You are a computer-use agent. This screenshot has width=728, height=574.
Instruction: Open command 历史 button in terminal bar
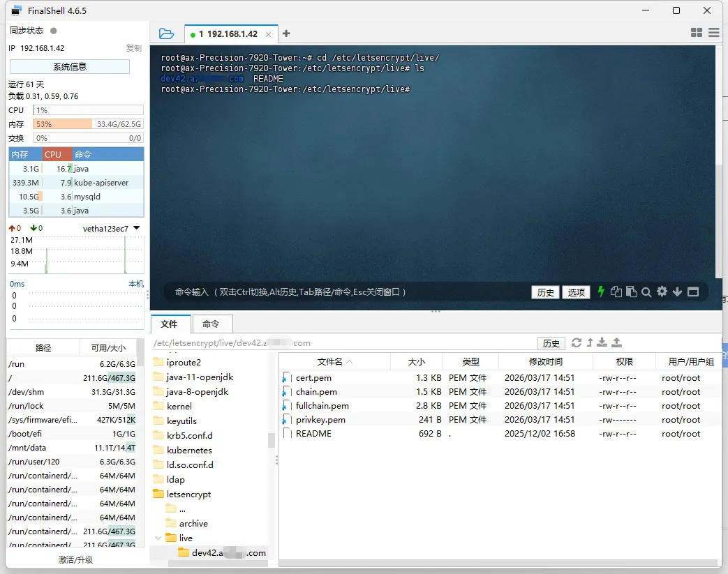pos(546,292)
